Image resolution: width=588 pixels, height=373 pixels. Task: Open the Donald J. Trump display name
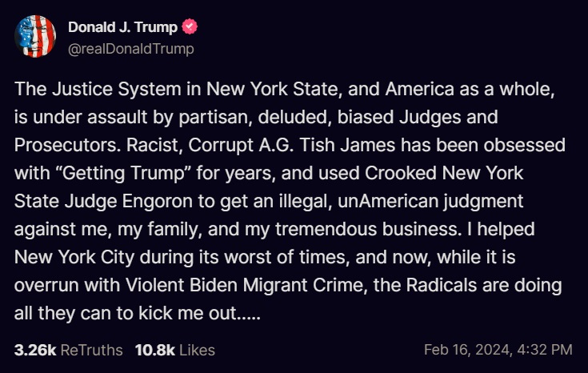[122, 27]
